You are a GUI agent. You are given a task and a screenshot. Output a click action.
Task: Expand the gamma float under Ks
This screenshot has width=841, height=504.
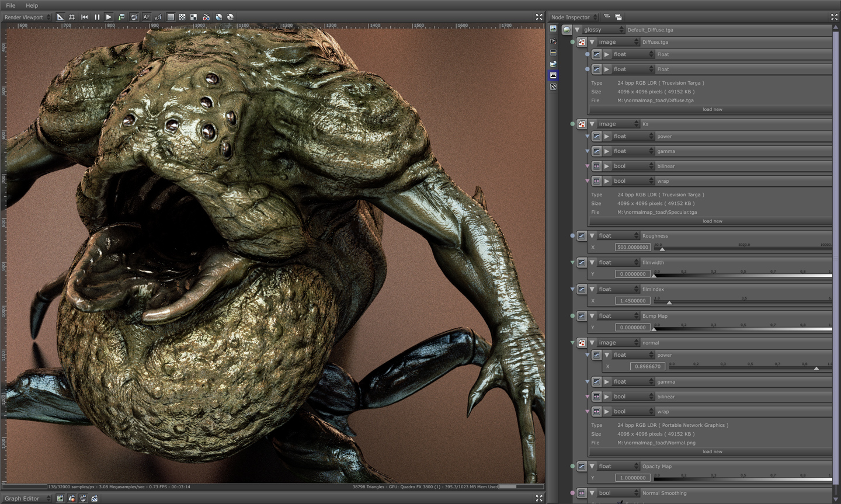point(607,151)
